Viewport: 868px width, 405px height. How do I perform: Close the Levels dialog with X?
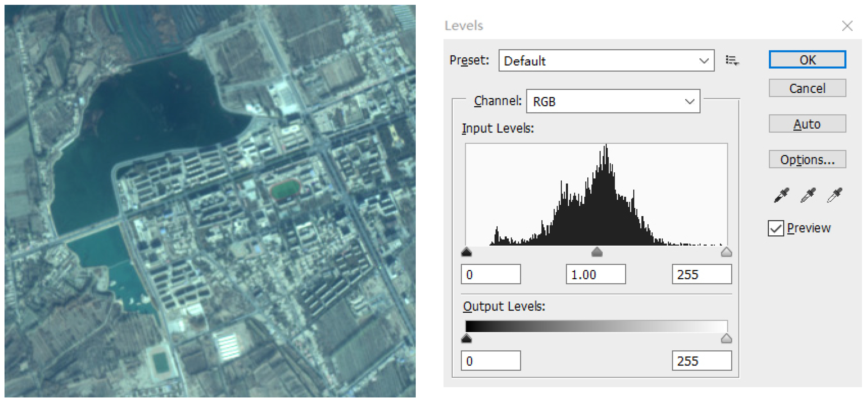pos(847,26)
